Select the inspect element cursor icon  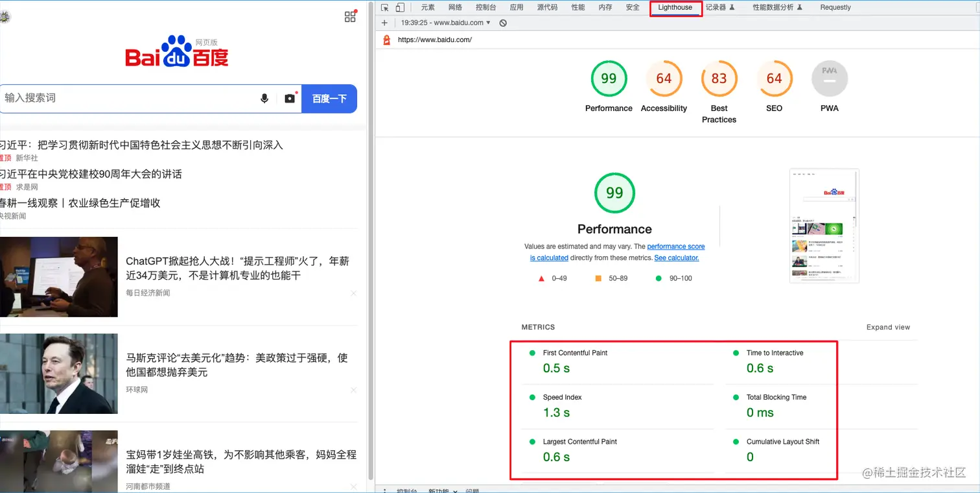(385, 8)
